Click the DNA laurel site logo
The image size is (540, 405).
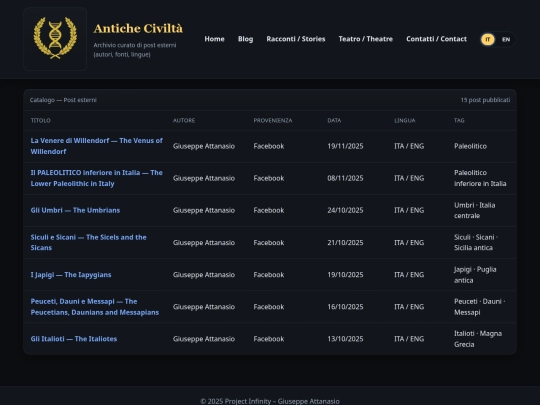[55, 39]
